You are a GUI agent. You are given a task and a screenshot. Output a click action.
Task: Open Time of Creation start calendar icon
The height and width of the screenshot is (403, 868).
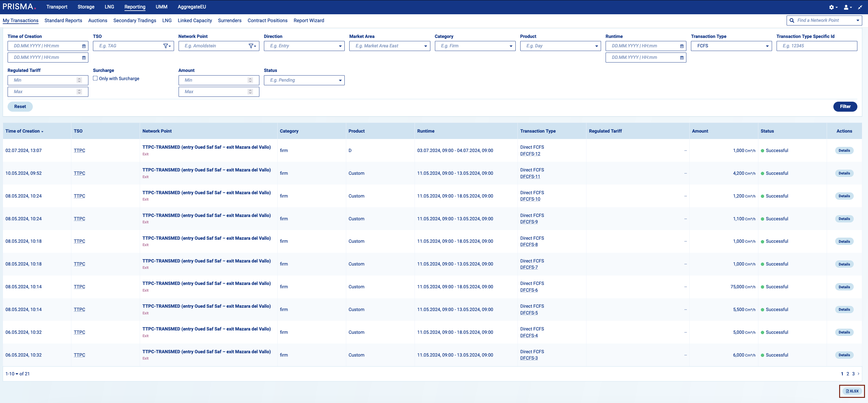tap(84, 46)
